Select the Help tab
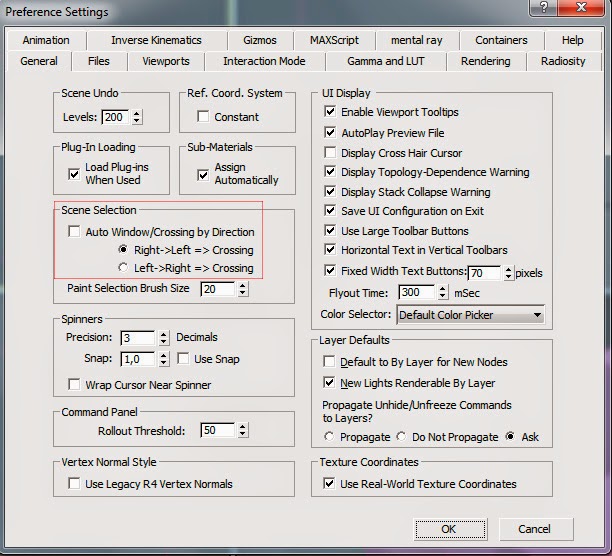612x556 pixels. click(573, 40)
